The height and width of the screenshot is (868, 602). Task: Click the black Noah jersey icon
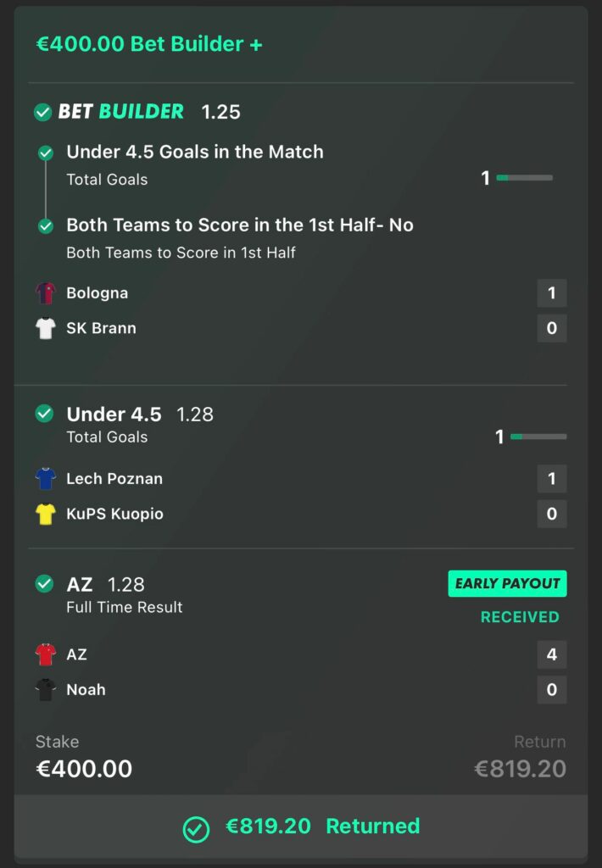(x=45, y=689)
